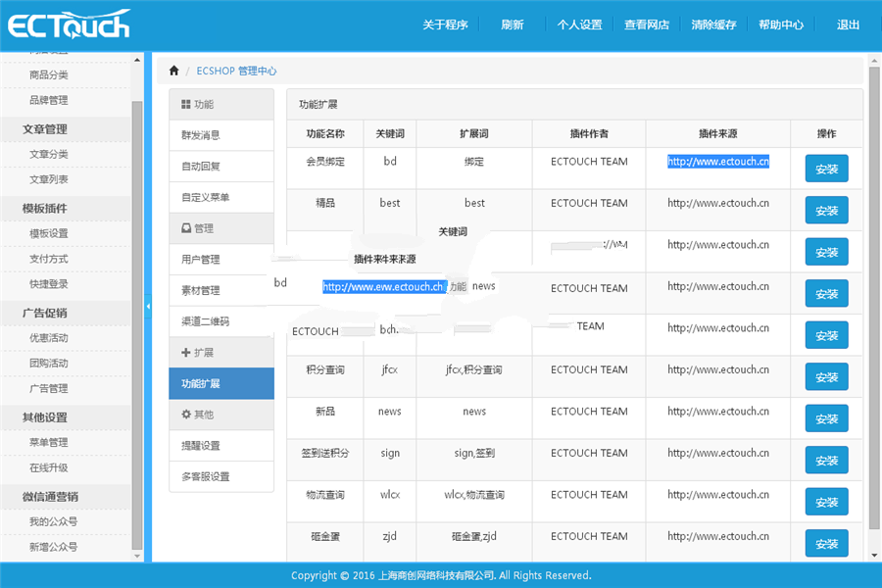Click 清除缓存 in the top bar
882x588 pixels.
point(713,24)
